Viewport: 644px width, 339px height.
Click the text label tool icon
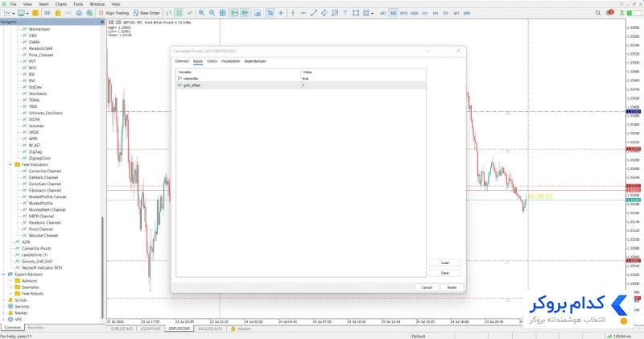pyautogui.click(x=345, y=13)
